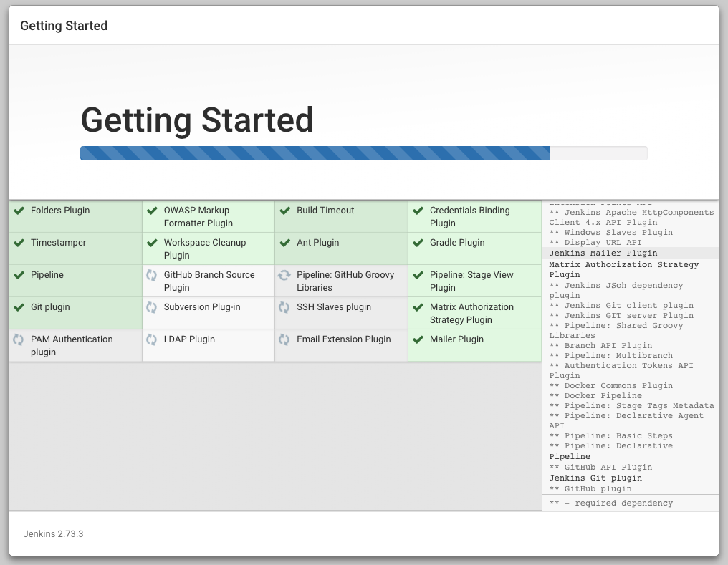The width and height of the screenshot is (728, 565).
Task: Click the installation progress bar
Action: (363, 153)
